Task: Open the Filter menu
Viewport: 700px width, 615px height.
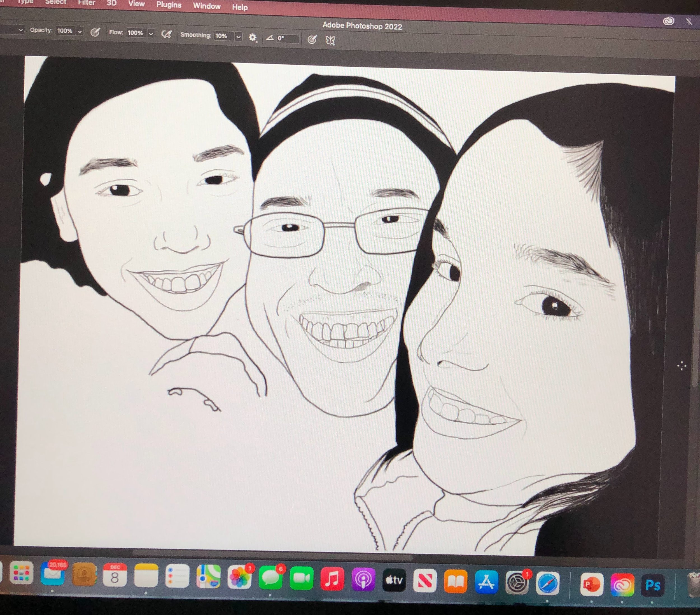Action: tap(86, 3)
